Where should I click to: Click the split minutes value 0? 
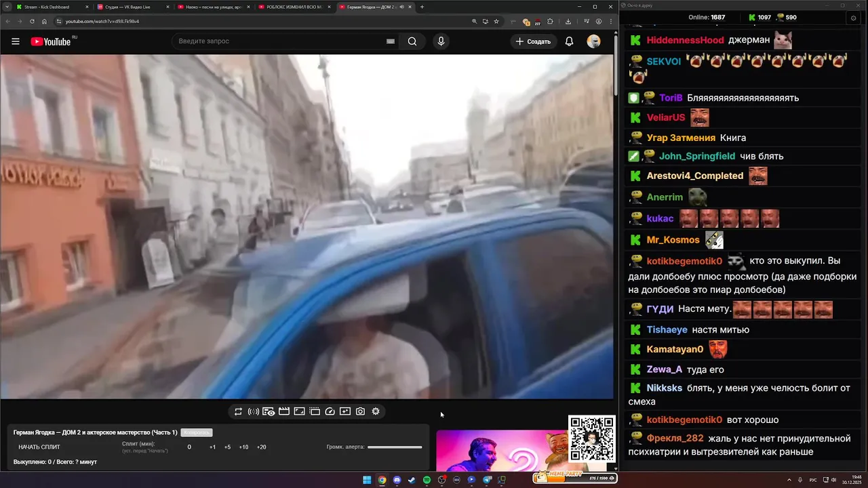tap(189, 447)
